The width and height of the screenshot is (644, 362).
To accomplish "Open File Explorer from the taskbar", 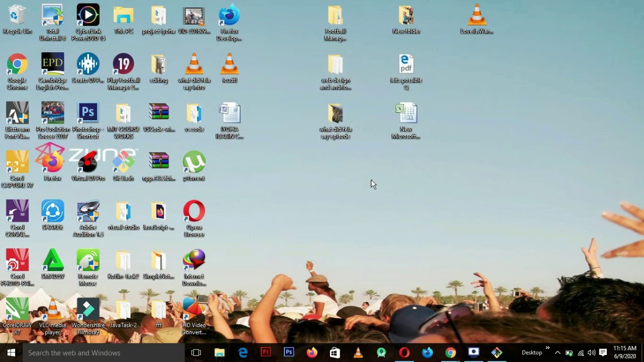I will point(219,352).
